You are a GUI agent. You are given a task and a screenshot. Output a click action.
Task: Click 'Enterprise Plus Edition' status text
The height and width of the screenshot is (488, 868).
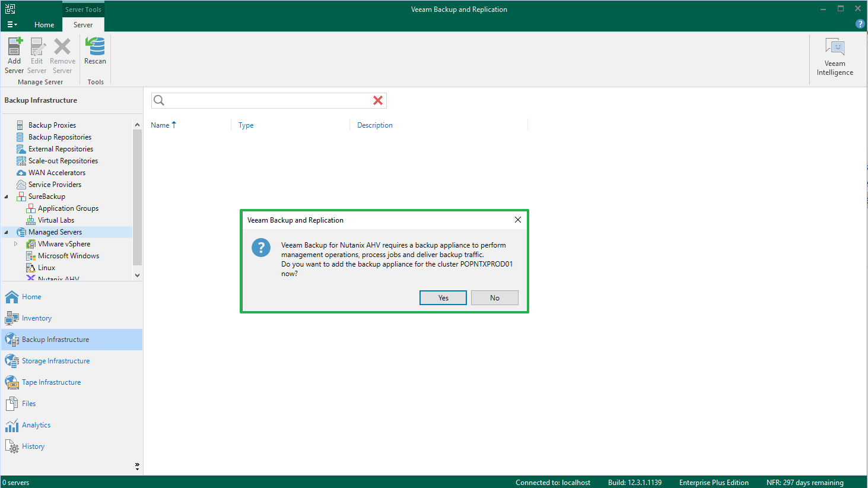(x=714, y=483)
